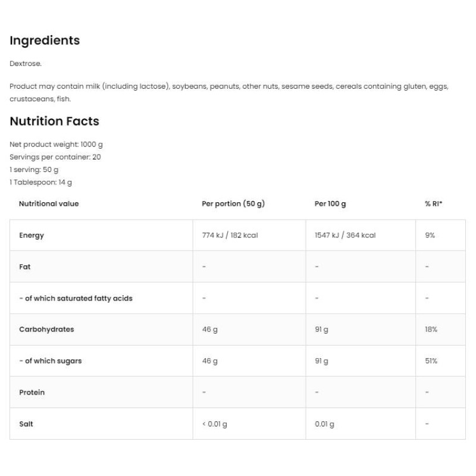Select the Dextrose ingredient text
Screen dimensions: 476x476
tap(26, 62)
